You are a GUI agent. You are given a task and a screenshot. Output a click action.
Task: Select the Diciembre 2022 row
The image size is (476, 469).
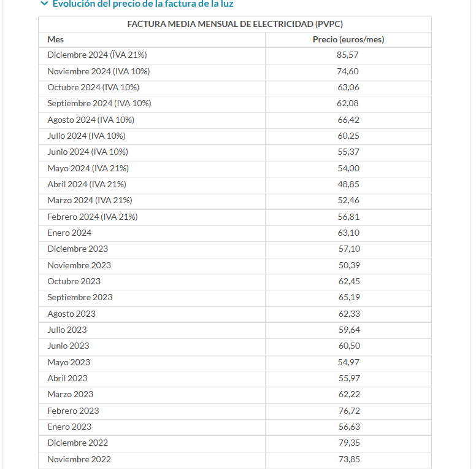(x=235, y=444)
